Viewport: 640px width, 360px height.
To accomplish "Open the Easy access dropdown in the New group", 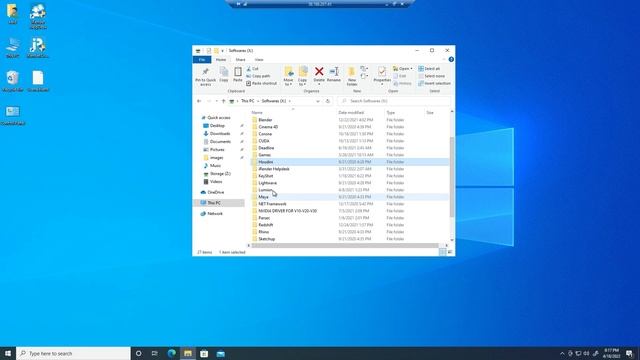I will (x=364, y=76).
